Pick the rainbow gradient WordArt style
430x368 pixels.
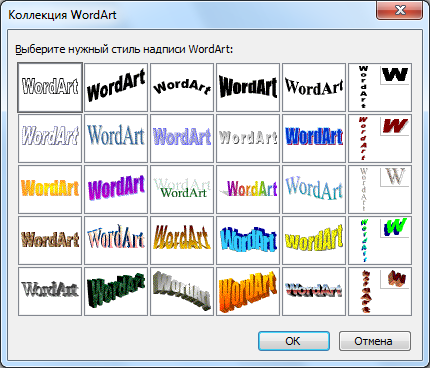(248, 189)
